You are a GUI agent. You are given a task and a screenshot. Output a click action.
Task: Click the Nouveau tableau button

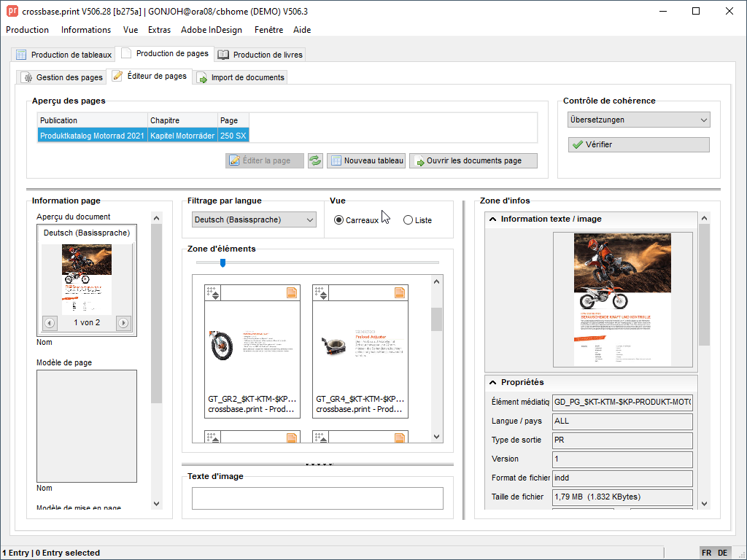(x=366, y=160)
